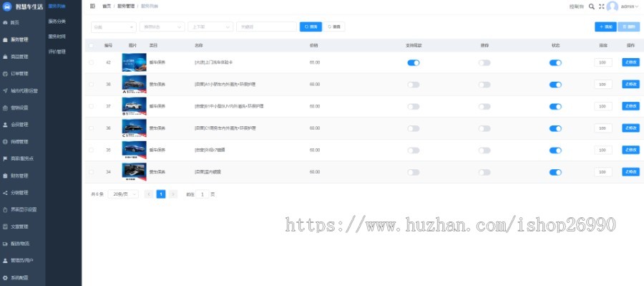Check the row checkbox for item 35
This screenshot has height=286, width=644.
pos(91,151)
